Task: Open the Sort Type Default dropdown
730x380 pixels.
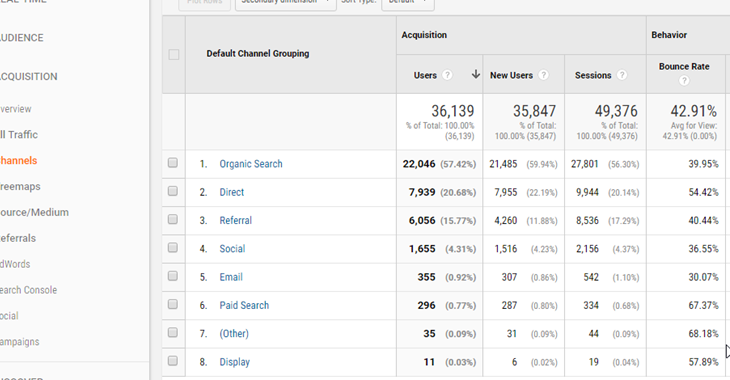Action: (x=408, y=3)
